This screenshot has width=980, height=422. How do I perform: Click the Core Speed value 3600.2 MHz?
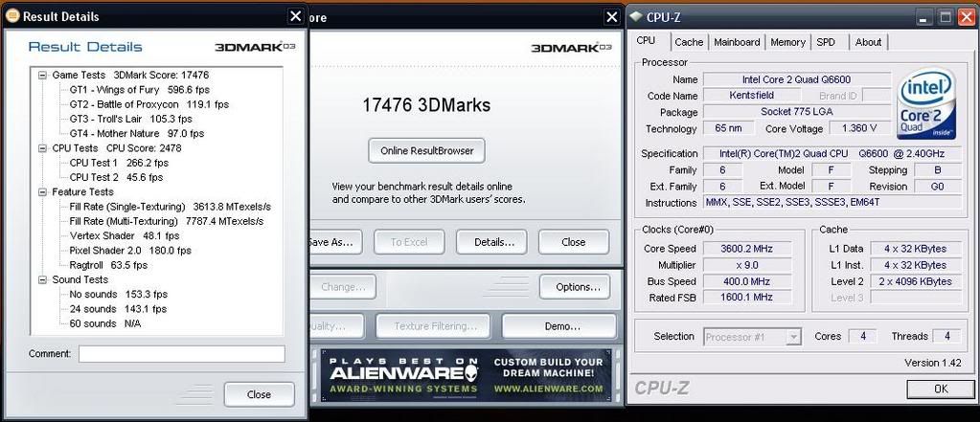click(747, 249)
